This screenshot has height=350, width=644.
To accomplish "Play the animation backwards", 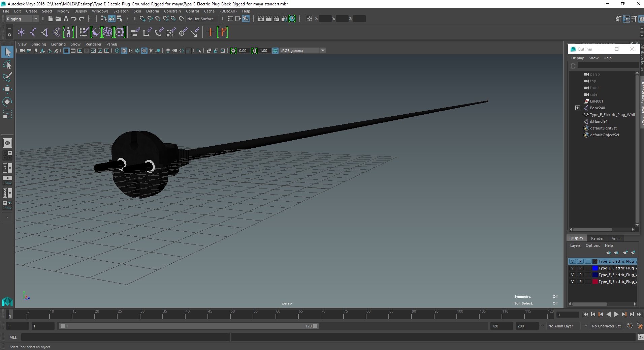I will [x=608, y=314].
